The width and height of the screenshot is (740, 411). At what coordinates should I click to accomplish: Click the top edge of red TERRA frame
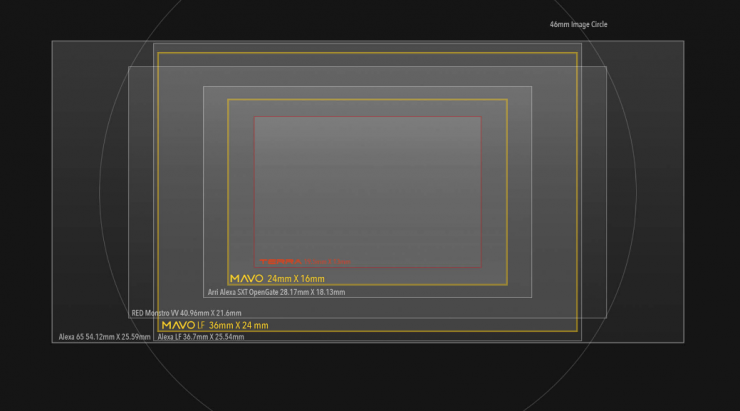pos(367,117)
